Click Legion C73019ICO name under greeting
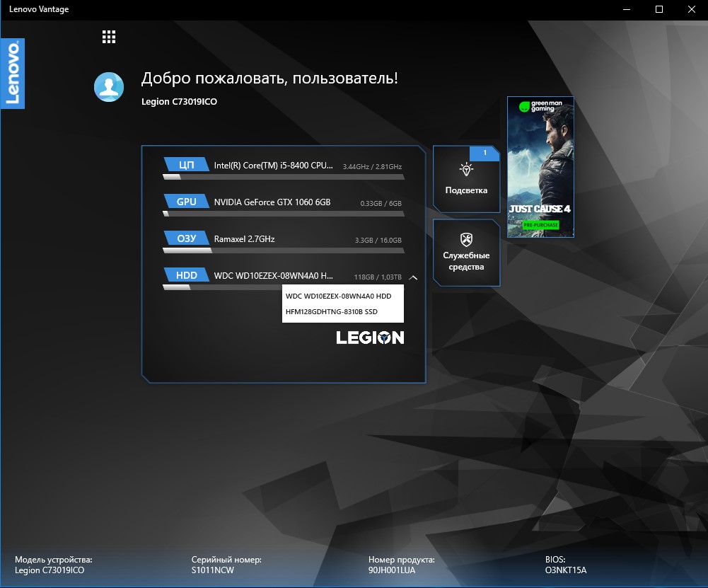 click(x=179, y=102)
